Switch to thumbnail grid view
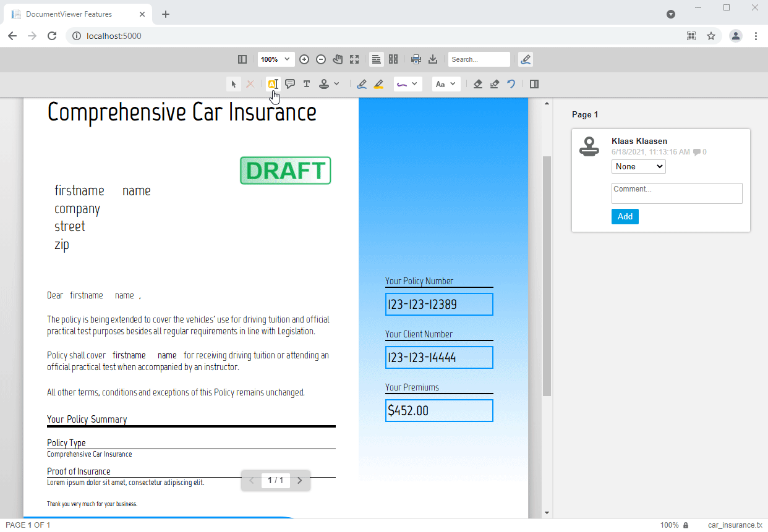The height and width of the screenshot is (532, 768). pos(393,59)
